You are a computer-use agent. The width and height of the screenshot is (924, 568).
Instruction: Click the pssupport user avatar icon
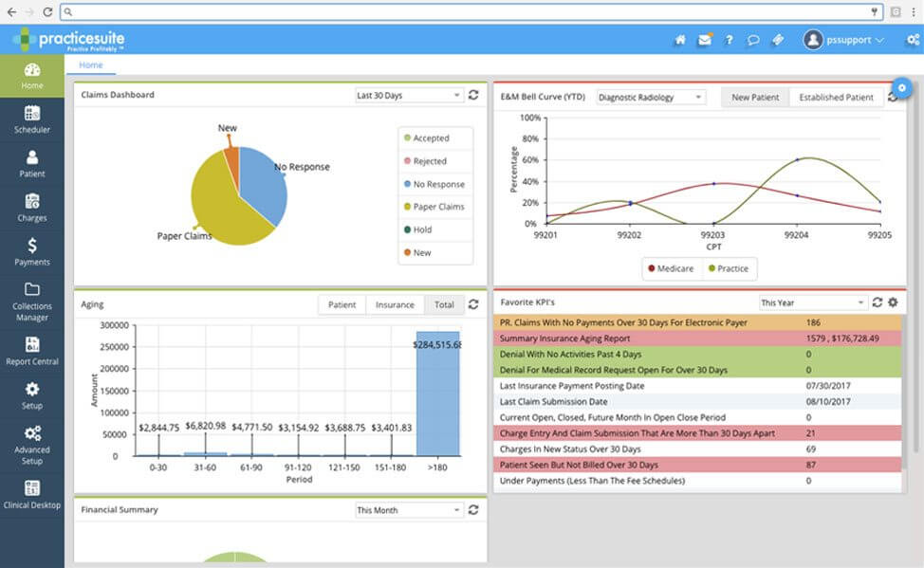(x=813, y=40)
